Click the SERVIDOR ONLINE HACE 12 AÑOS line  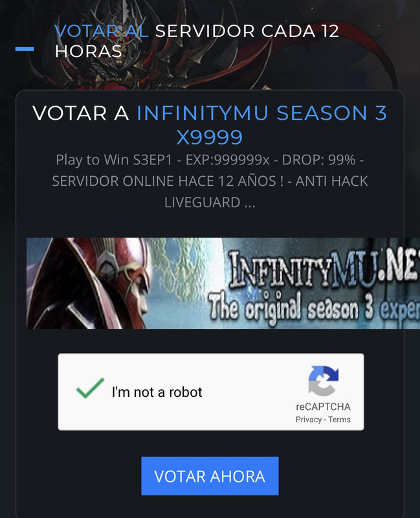(x=168, y=181)
